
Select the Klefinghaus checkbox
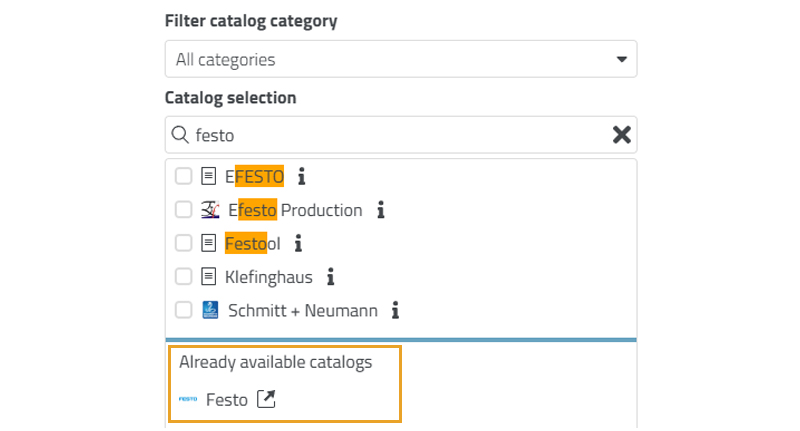[183, 277]
